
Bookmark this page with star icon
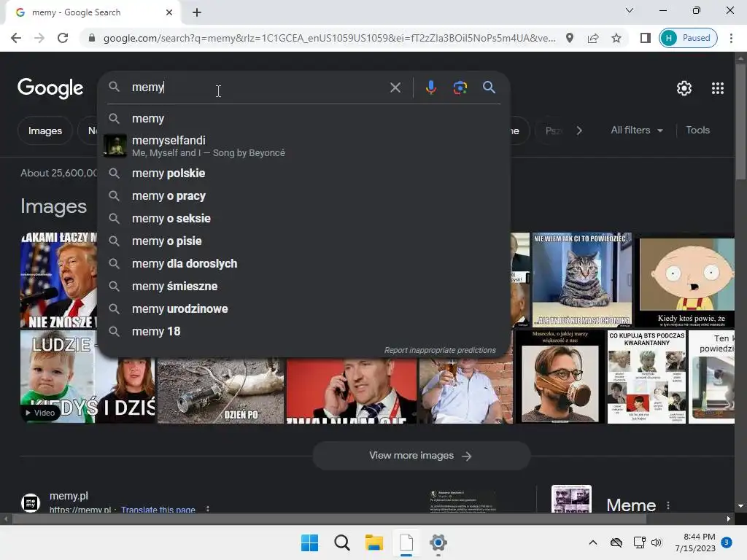pyautogui.click(x=616, y=38)
